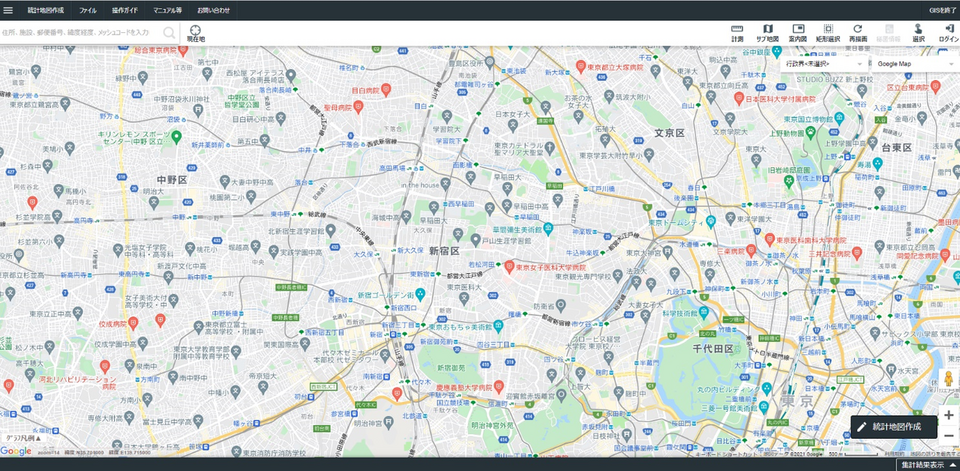Open the ファイル menu
Screen dimensions: 960x471
pos(88,10)
